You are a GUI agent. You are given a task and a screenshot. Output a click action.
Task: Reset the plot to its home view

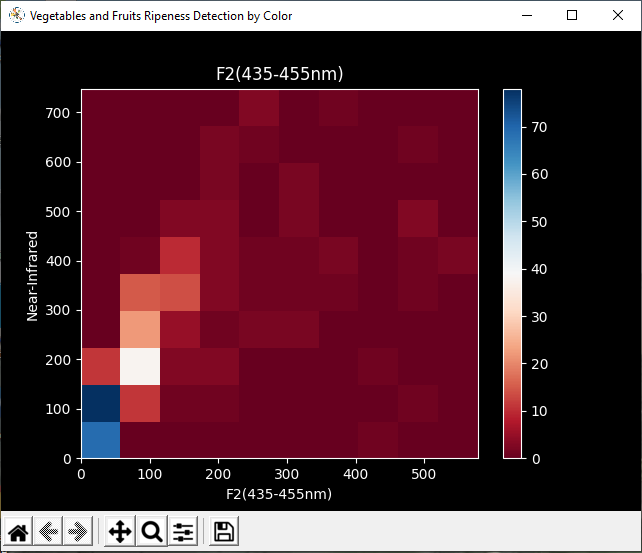tap(18, 532)
